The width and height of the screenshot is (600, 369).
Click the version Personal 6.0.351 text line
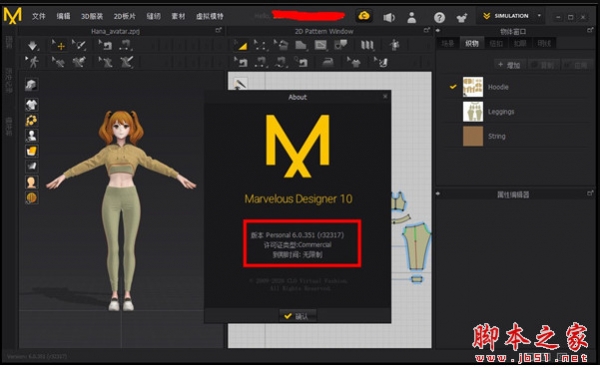(297, 235)
